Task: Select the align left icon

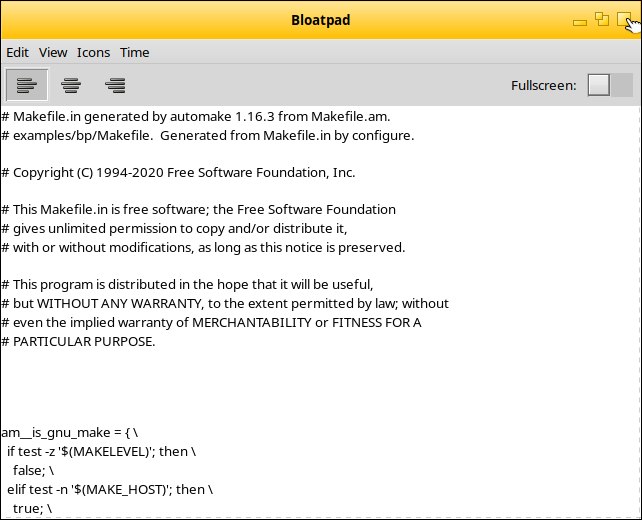Action: coord(27,85)
